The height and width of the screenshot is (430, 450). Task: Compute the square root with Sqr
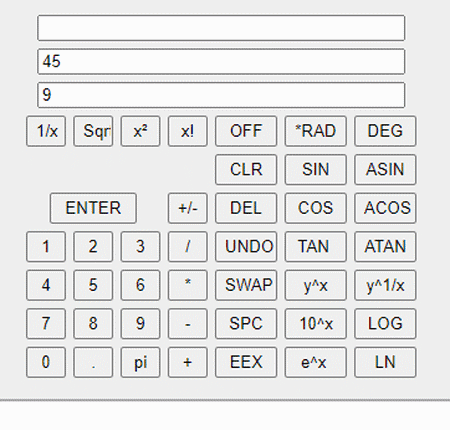click(x=93, y=131)
